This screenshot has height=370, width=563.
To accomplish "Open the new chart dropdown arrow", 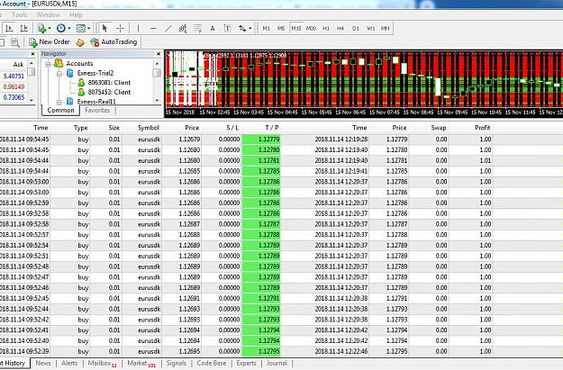I will 49,28.
